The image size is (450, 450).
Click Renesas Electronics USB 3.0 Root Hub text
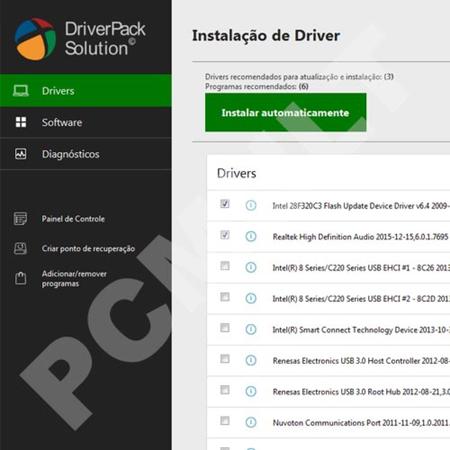(x=361, y=392)
